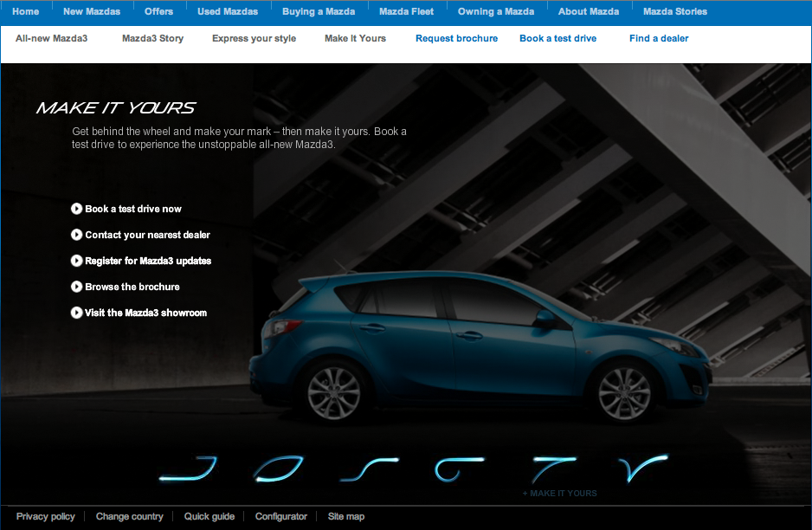812x530 pixels.
Task: Open the Privacy policy footer link
Action: coord(46,516)
